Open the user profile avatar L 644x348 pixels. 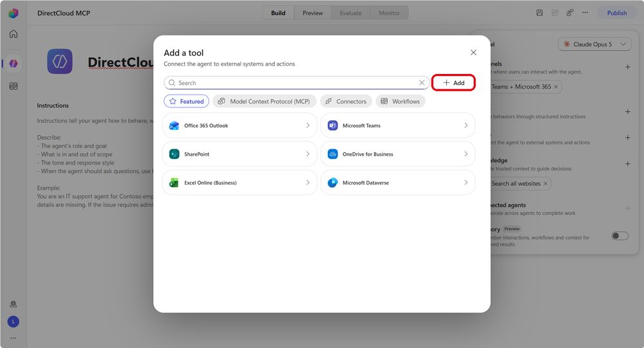coord(13,322)
